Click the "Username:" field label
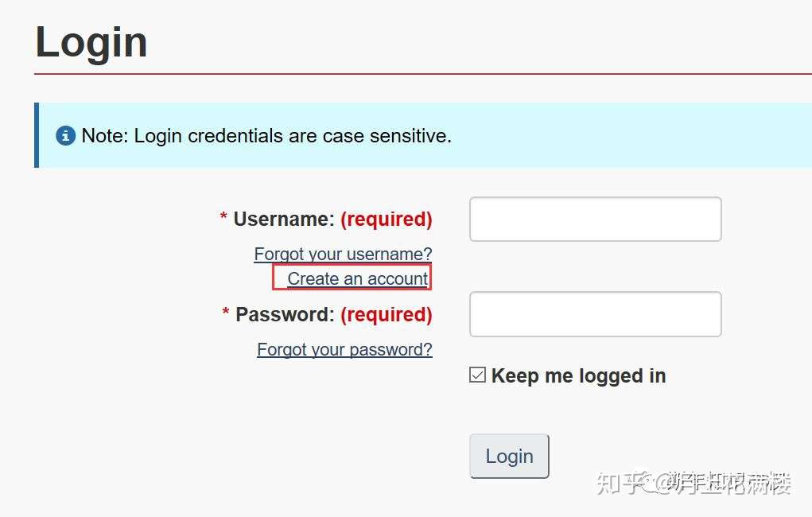The image size is (812, 517). click(x=284, y=219)
